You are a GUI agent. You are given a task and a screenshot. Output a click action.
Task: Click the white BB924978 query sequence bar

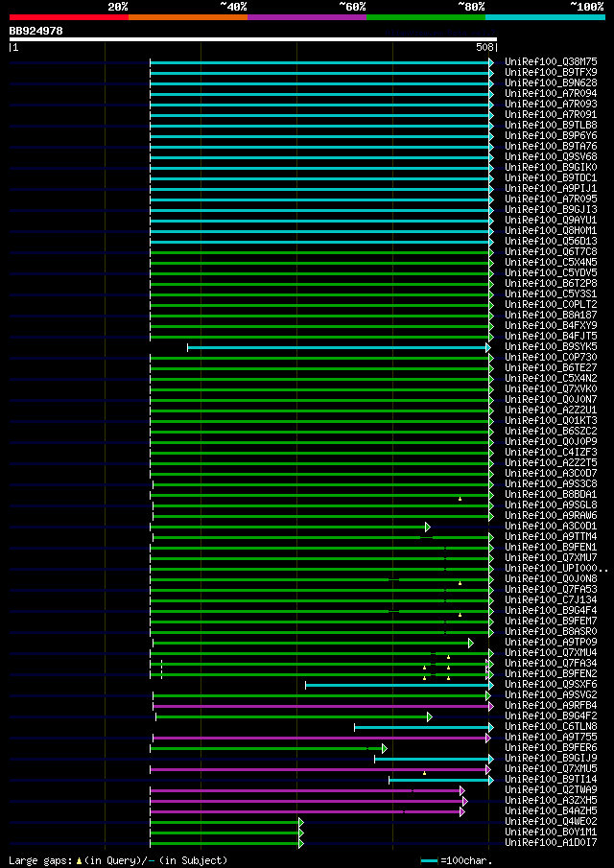tap(253, 39)
